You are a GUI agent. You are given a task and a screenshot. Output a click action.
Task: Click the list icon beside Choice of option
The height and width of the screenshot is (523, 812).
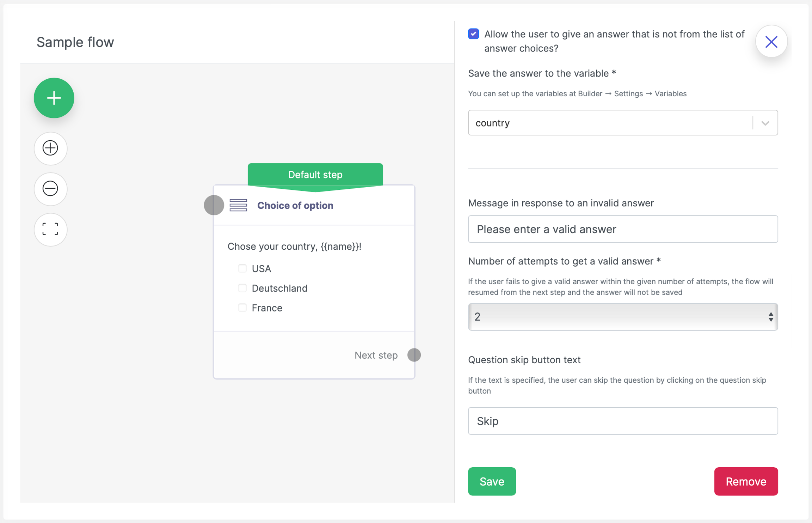(238, 205)
